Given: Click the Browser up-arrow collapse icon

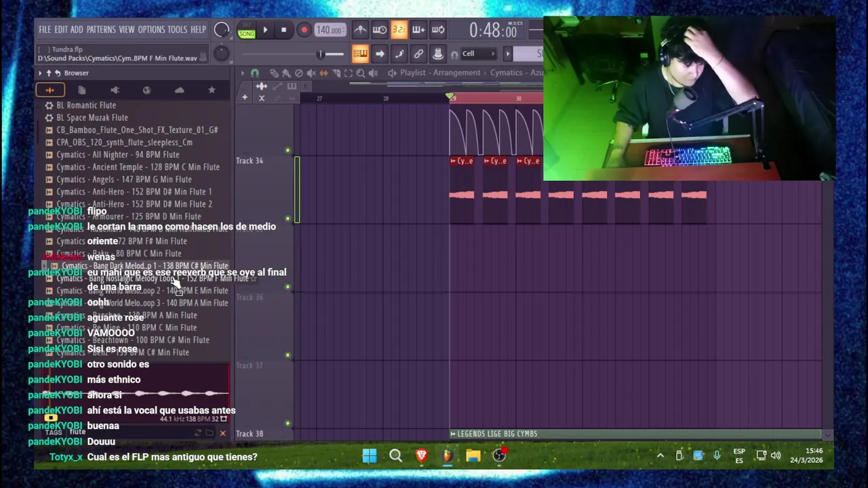Looking at the screenshot, I should [49, 73].
